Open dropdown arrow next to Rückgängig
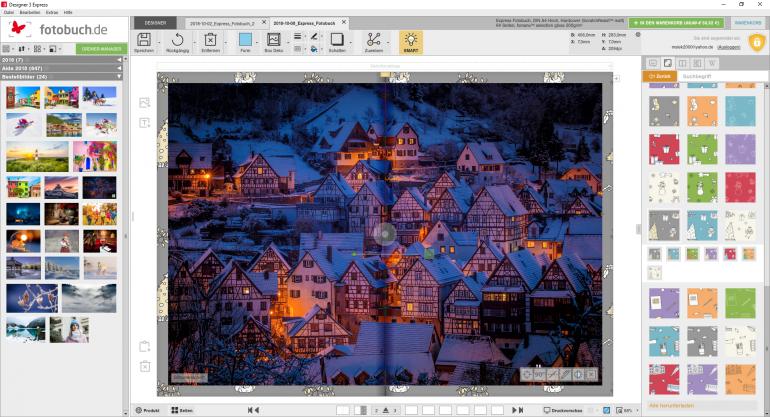This screenshot has height=417, width=770. click(192, 42)
